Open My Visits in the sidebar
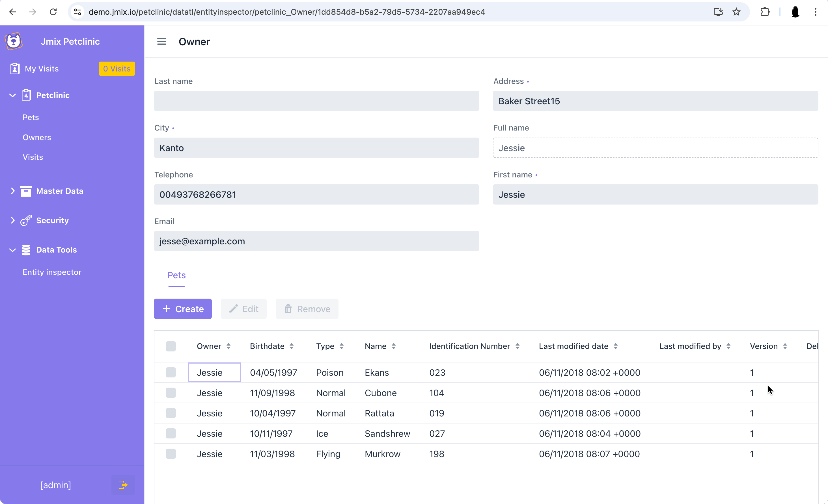828x504 pixels. click(42, 69)
